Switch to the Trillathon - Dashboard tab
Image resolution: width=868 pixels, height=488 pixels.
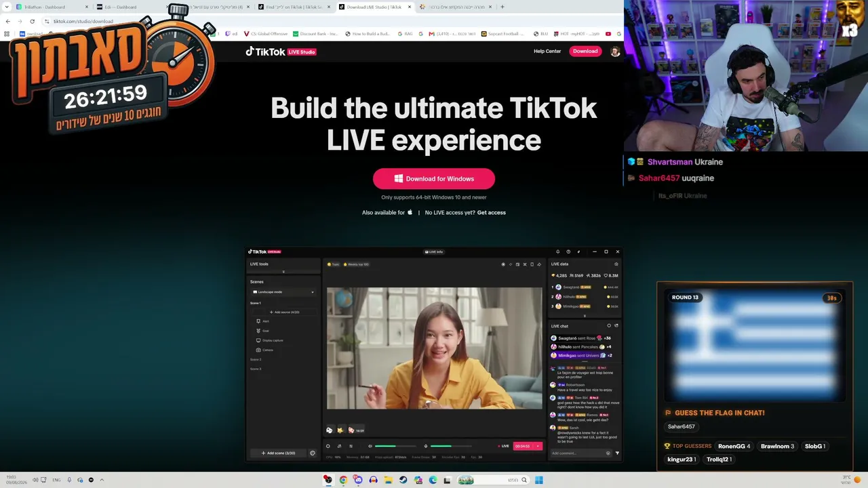pyautogui.click(x=52, y=7)
